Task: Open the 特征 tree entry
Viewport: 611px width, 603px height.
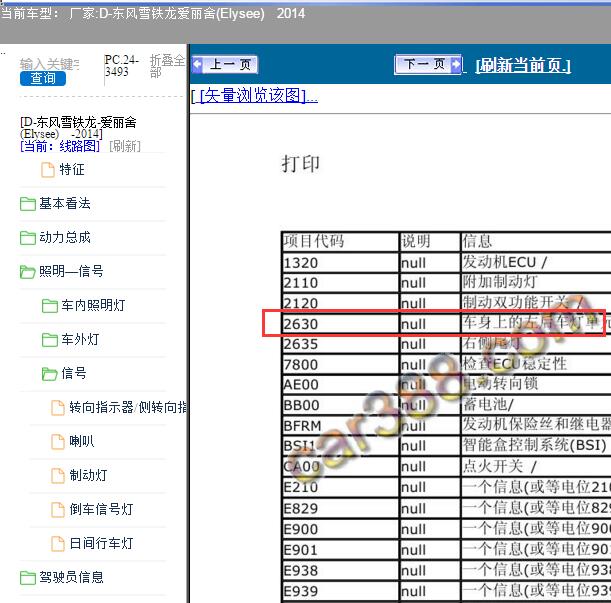Action: pyautogui.click(x=72, y=170)
